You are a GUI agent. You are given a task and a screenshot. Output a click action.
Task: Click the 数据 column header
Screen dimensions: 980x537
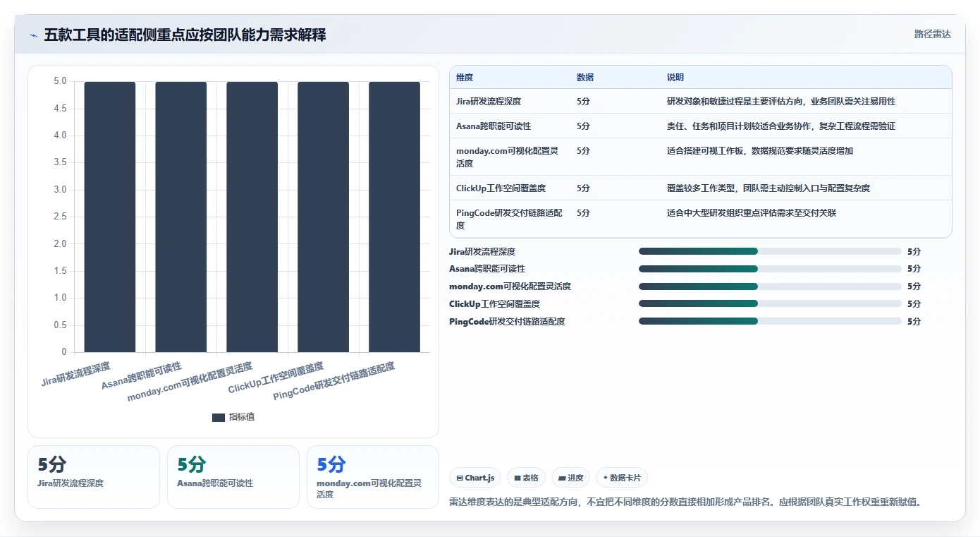(x=585, y=78)
